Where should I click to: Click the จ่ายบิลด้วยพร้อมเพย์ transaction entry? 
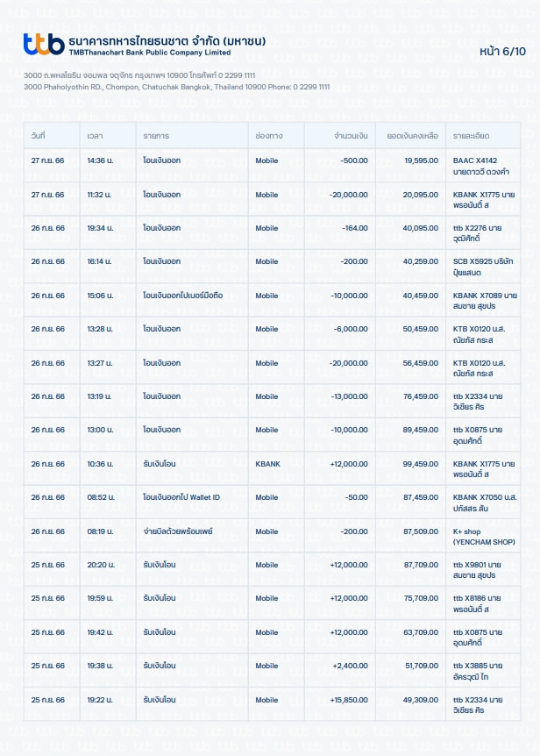tap(177, 531)
